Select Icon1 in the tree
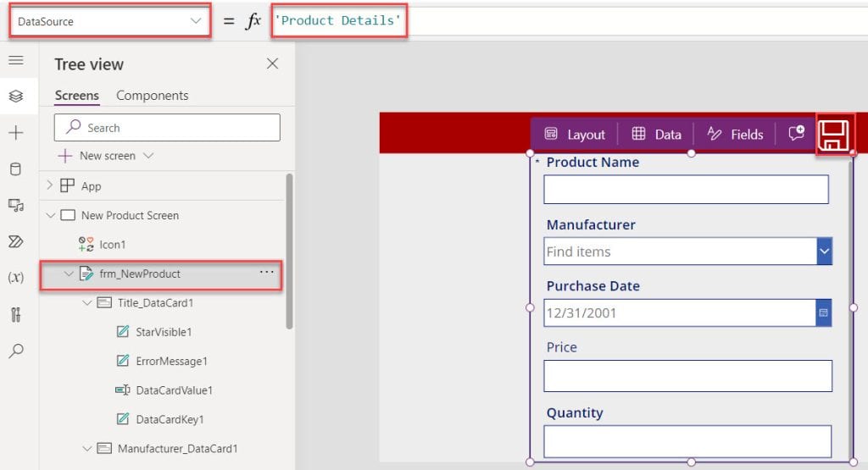 113,245
